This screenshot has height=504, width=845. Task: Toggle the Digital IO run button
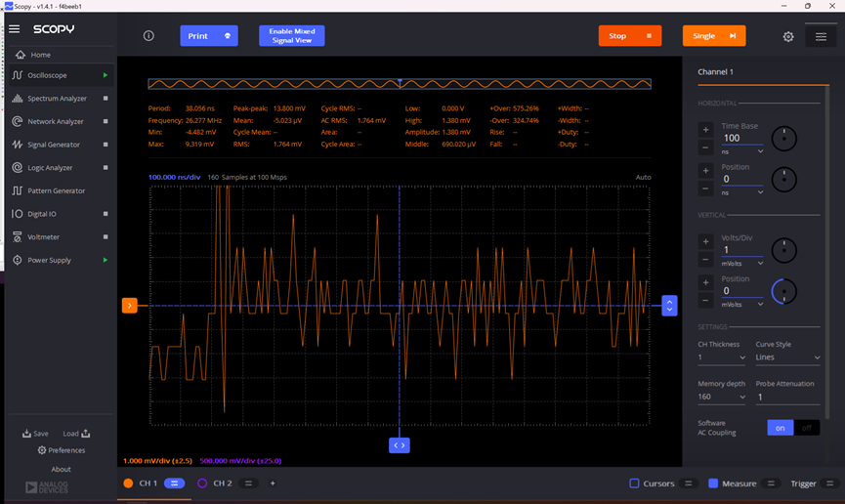point(106,214)
